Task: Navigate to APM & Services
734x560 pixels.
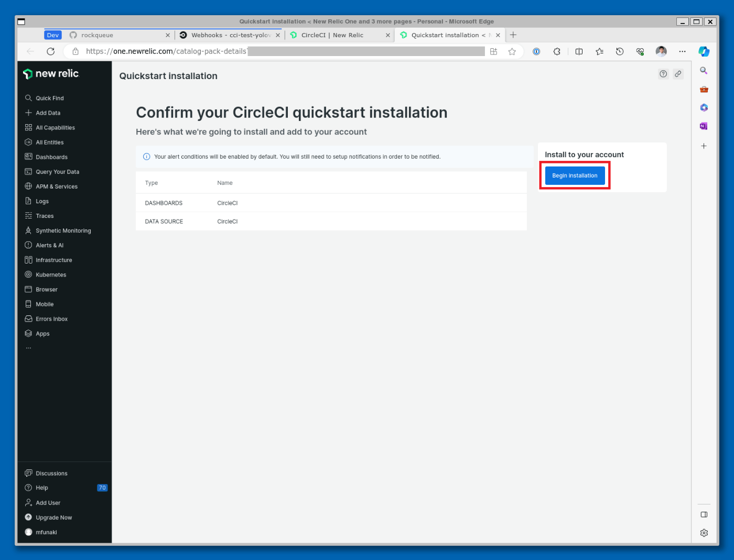Action: coord(57,186)
